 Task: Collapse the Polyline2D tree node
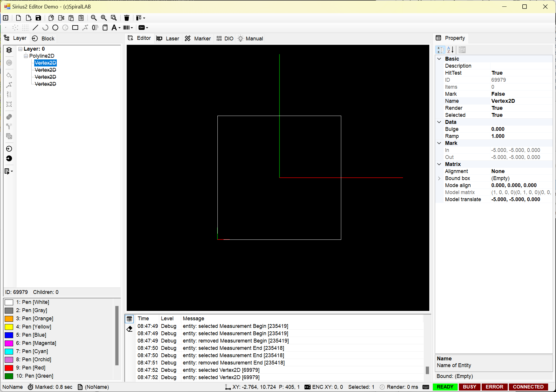26,56
